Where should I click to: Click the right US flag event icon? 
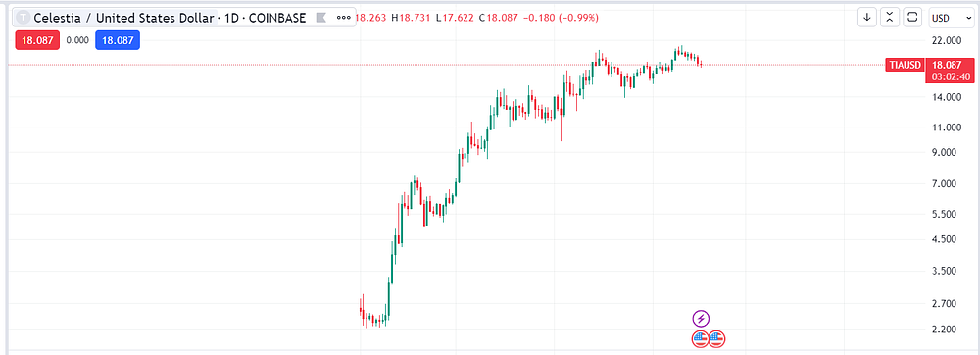(x=717, y=339)
